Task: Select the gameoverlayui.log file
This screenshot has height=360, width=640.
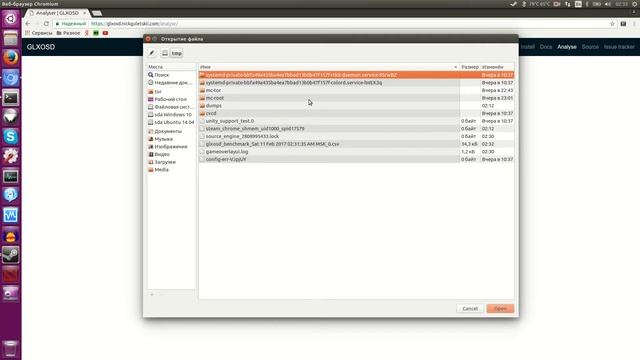Action: pos(356,152)
